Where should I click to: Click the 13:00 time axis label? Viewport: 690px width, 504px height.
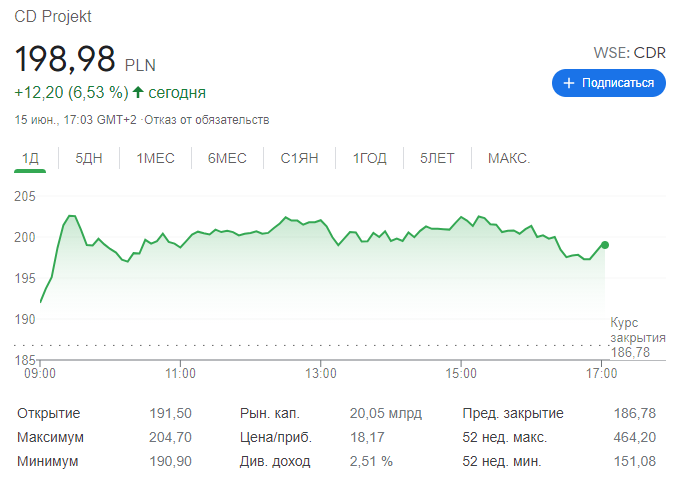[321, 373]
